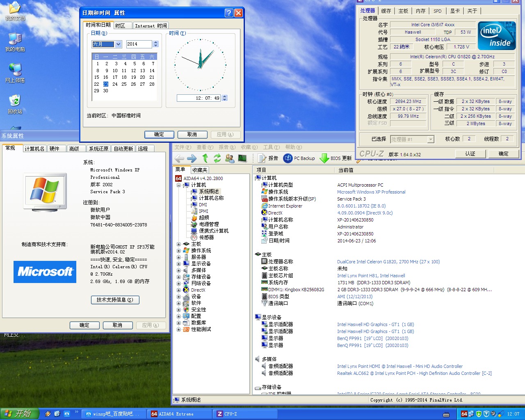The image size is (525, 420).
Task: Select the 传感器 sensor tree item
Action: (x=206, y=237)
